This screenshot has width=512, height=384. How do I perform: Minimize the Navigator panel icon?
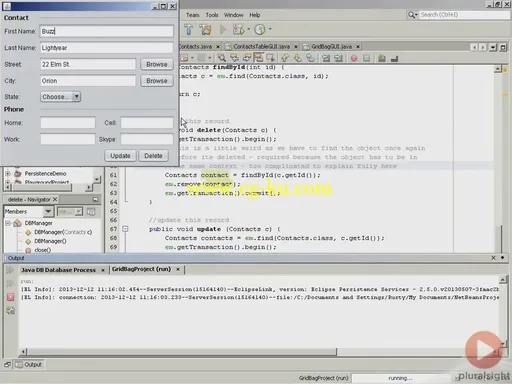point(95,200)
